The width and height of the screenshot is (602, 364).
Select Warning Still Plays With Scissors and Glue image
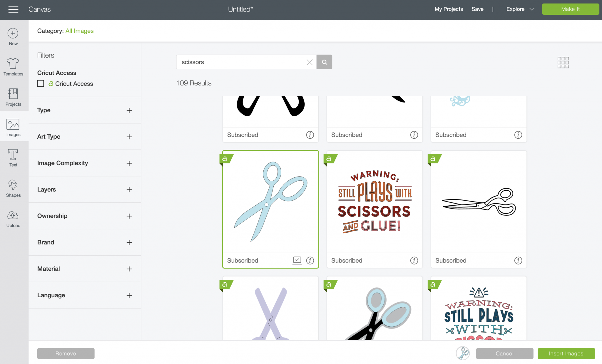tap(374, 202)
